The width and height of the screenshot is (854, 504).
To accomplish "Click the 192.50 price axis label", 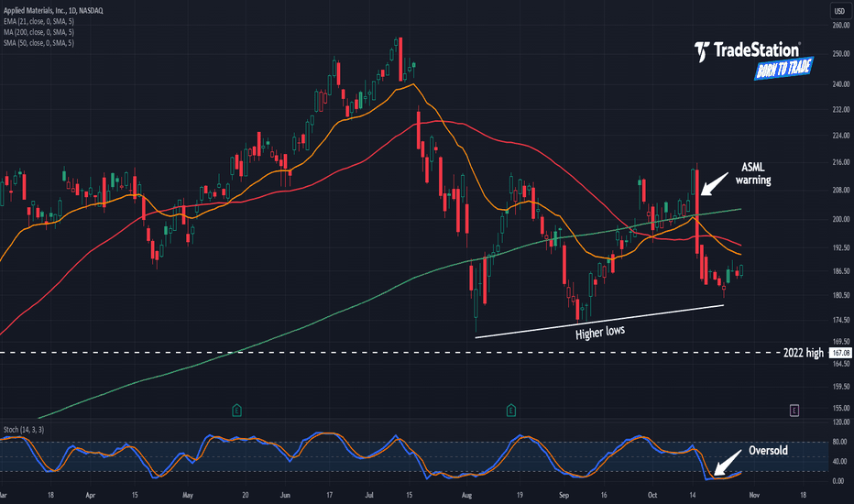I will pos(841,247).
